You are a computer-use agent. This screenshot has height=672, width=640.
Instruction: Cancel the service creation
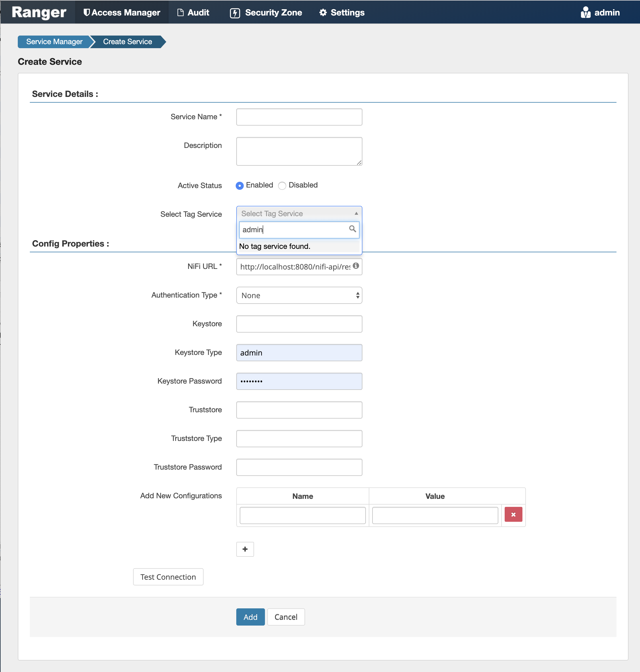pyautogui.click(x=286, y=617)
